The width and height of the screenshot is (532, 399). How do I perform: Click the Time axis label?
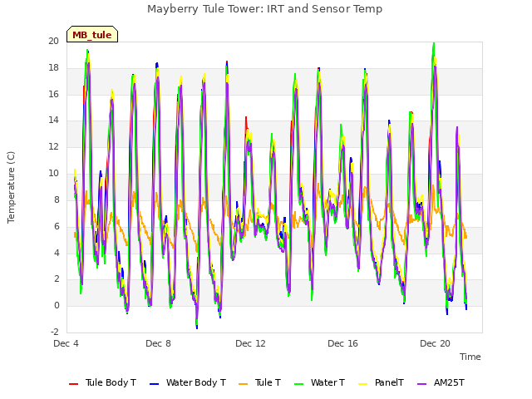tap(470, 357)
